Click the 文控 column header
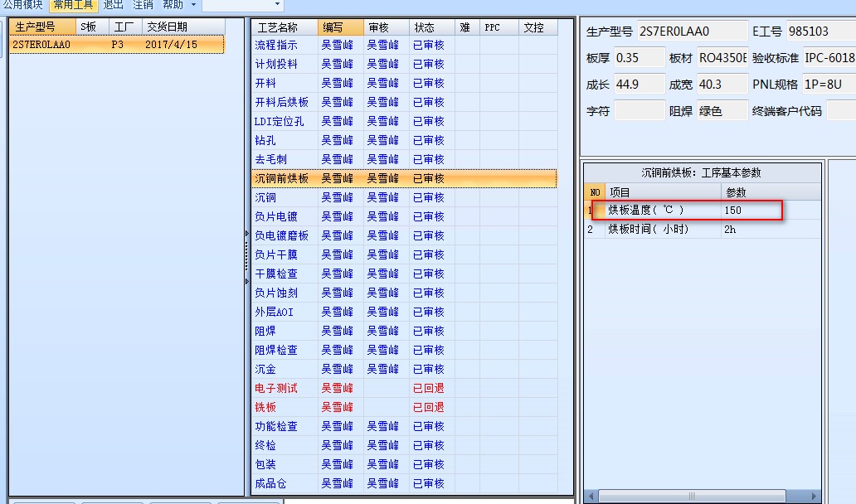Screen dimensions: 856x504 click(537, 27)
